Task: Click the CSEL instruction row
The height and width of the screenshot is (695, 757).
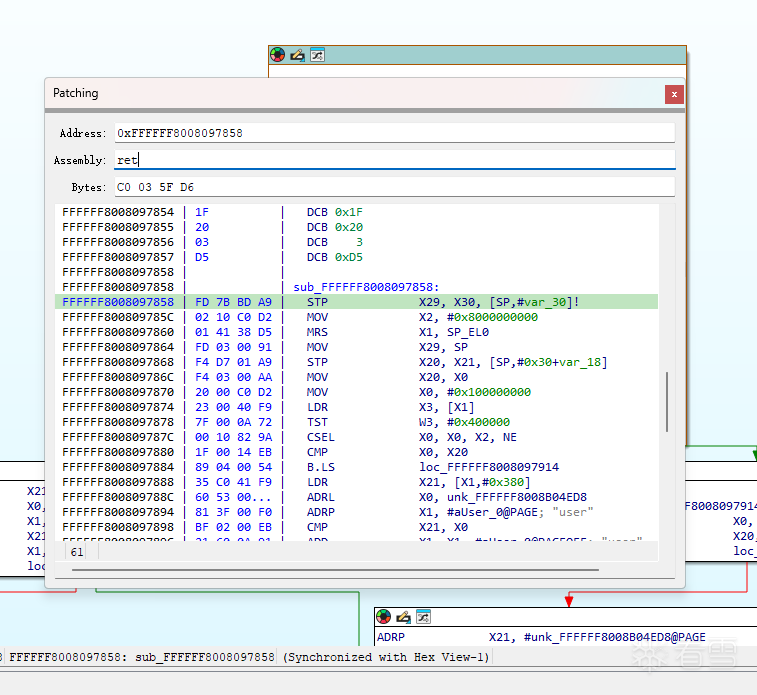Action: click(x=358, y=437)
